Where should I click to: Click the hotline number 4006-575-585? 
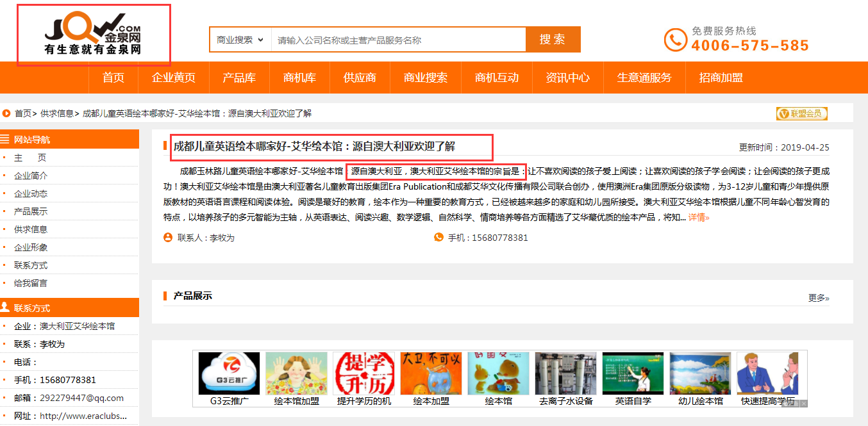point(750,45)
